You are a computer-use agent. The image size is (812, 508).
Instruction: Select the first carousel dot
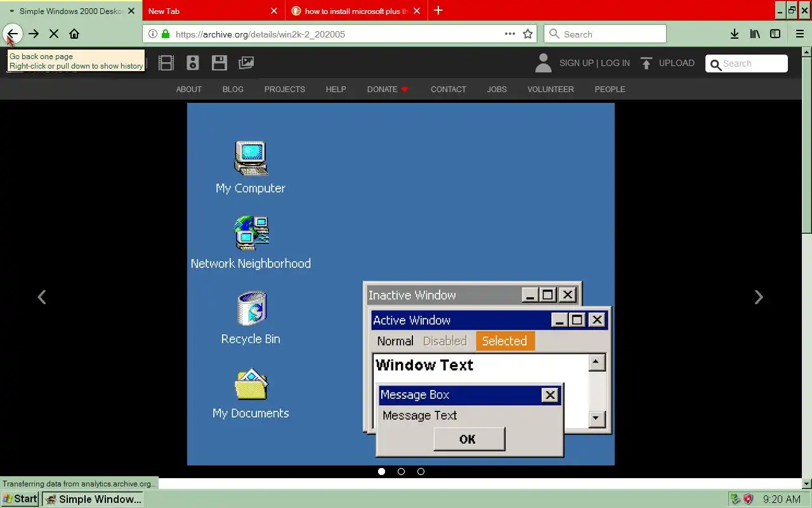click(x=381, y=471)
